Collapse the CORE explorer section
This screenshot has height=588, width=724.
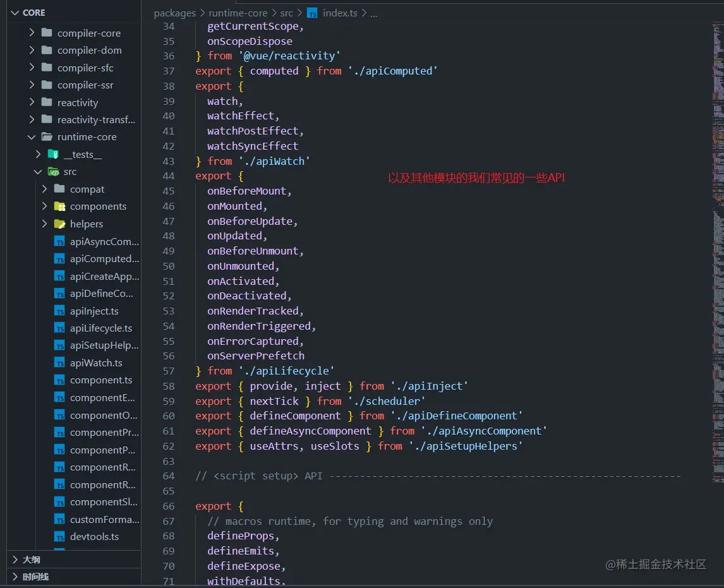(x=15, y=13)
